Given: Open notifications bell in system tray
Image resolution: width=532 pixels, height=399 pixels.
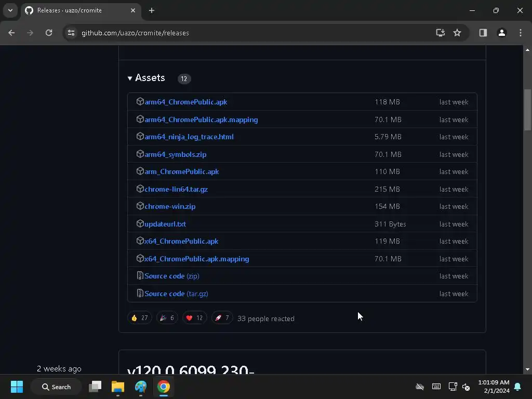Looking at the screenshot, I should pyautogui.click(x=518, y=387).
